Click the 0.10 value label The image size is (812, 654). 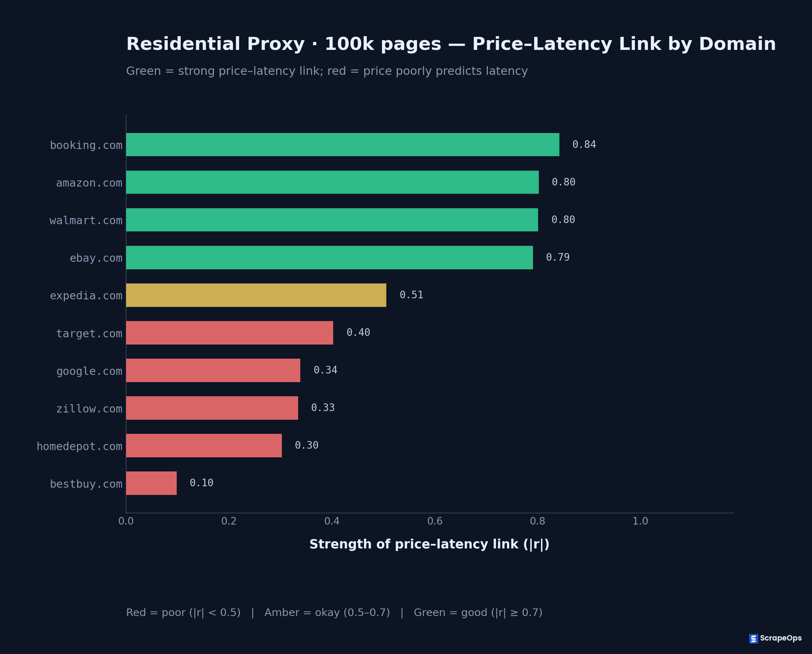202,483
